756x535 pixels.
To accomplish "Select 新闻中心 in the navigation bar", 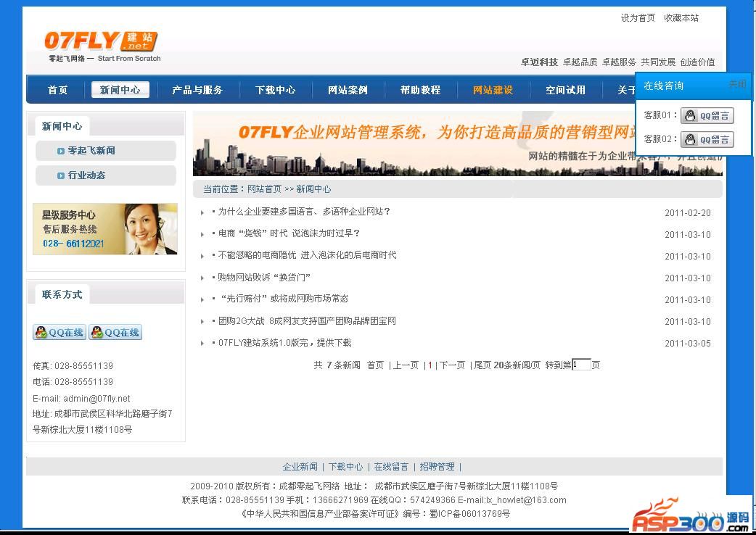I will click(x=120, y=90).
